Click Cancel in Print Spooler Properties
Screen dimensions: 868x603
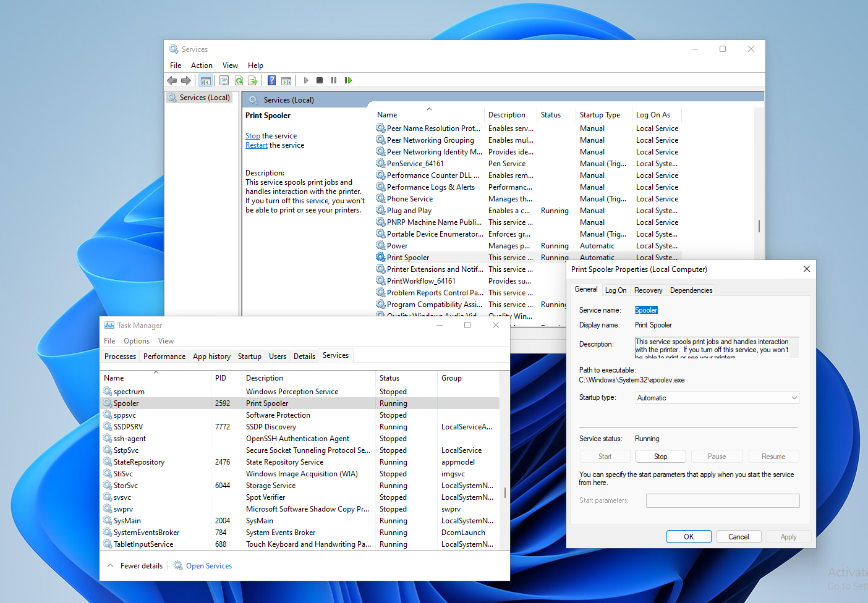(739, 536)
